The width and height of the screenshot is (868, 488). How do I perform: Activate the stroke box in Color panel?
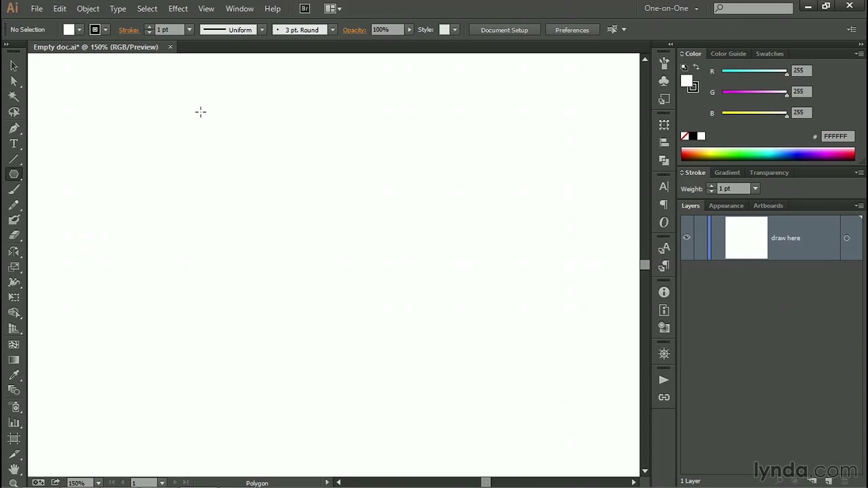coord(693,87)
